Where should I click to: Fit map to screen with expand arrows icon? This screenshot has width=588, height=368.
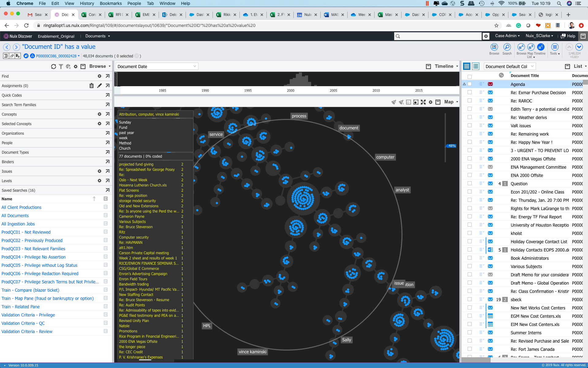pyautogui.click(x=423, y=102)
